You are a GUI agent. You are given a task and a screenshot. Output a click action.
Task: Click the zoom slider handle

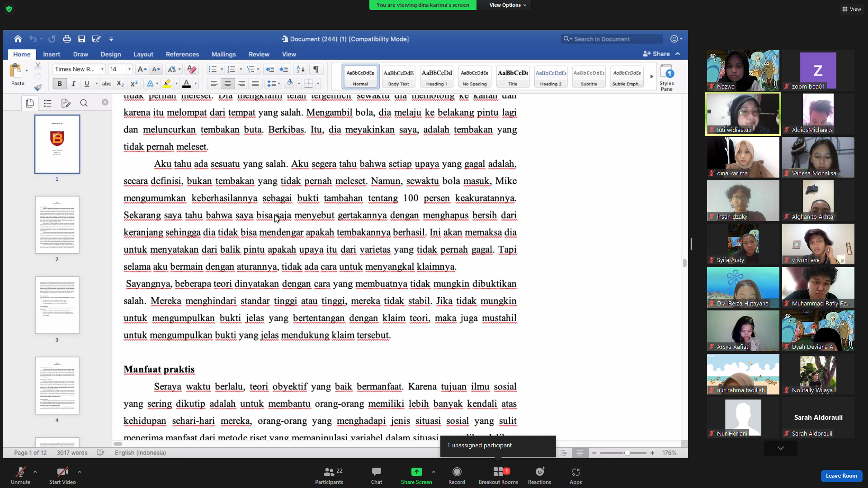click(627, 453)
